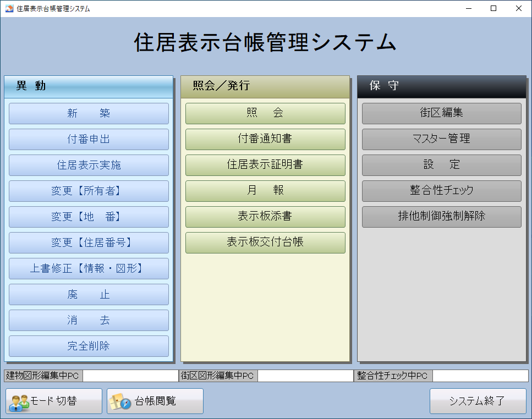Image resolution: width=532 pixels, height=419 pixels.
Task: Issue 住居表示証明書
Action: [265, 165]
